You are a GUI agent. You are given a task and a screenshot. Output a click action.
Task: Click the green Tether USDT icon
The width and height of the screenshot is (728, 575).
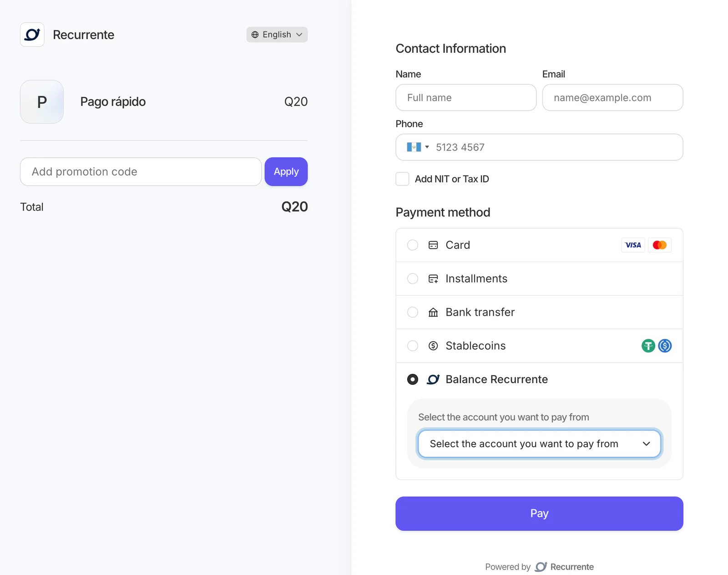[648, 346]
